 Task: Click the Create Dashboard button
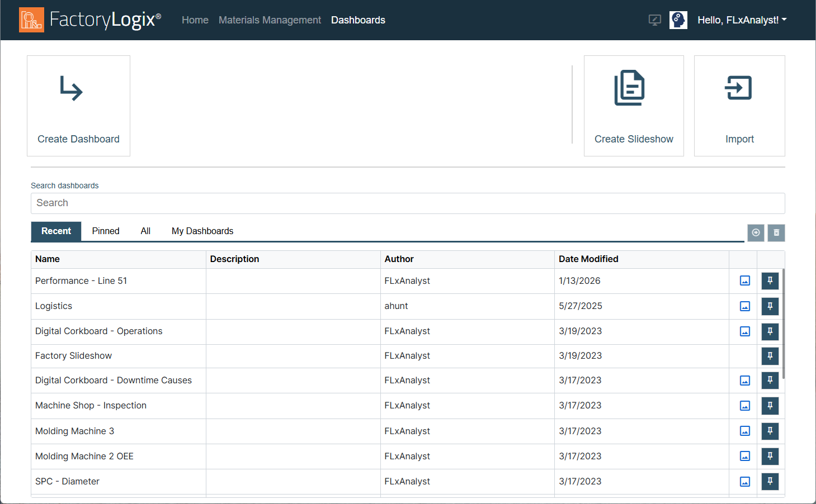pos(78,106)
